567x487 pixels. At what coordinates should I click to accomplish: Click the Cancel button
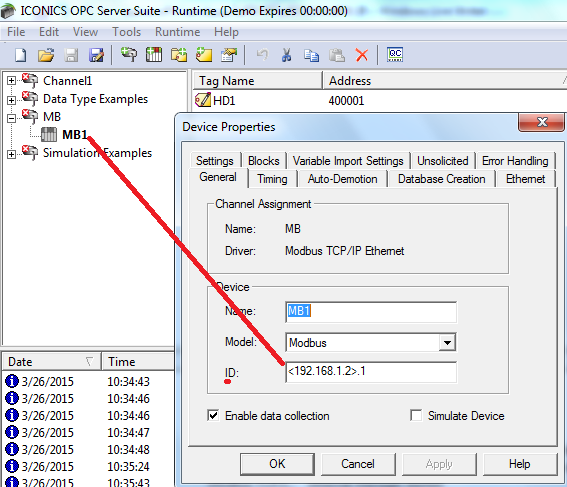click(358, 464)
